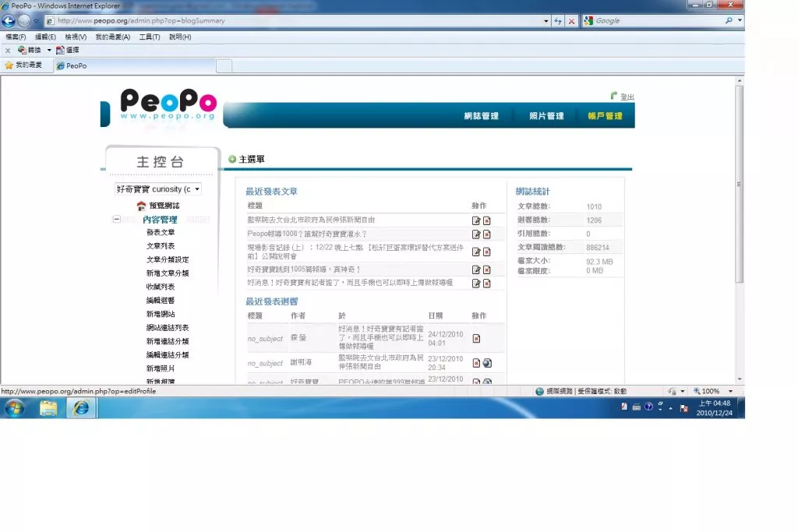Click the Action Center flag tray icon
Image resolution: width=798 pixels, height=532 pixels.
click(x=684, y=408)
